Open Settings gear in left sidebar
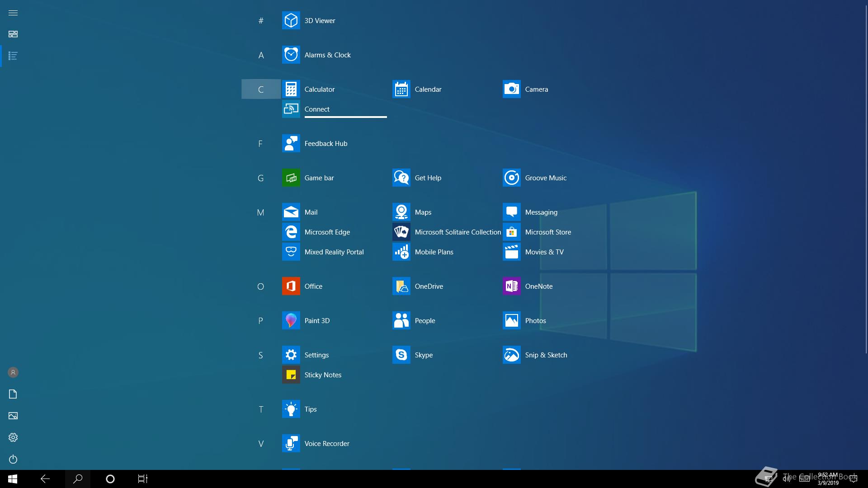The width and height of the screenshot is (868, 488). (13, 437)
